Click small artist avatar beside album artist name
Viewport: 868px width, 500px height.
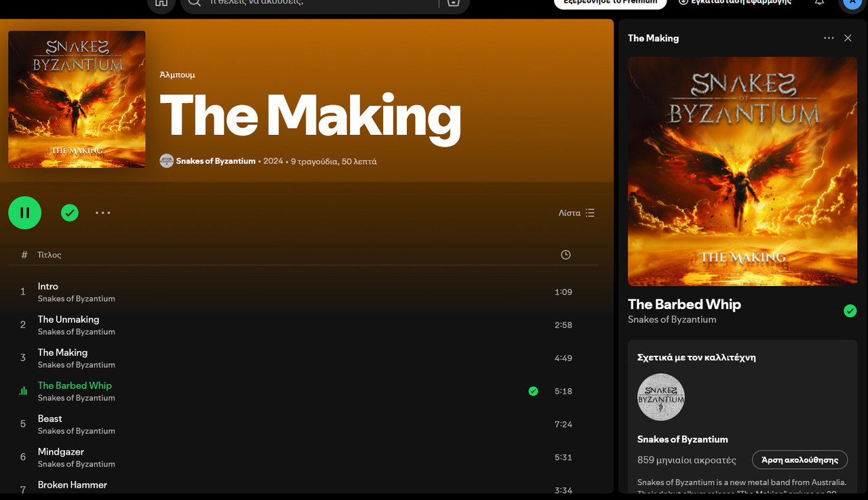coord(166,161)
